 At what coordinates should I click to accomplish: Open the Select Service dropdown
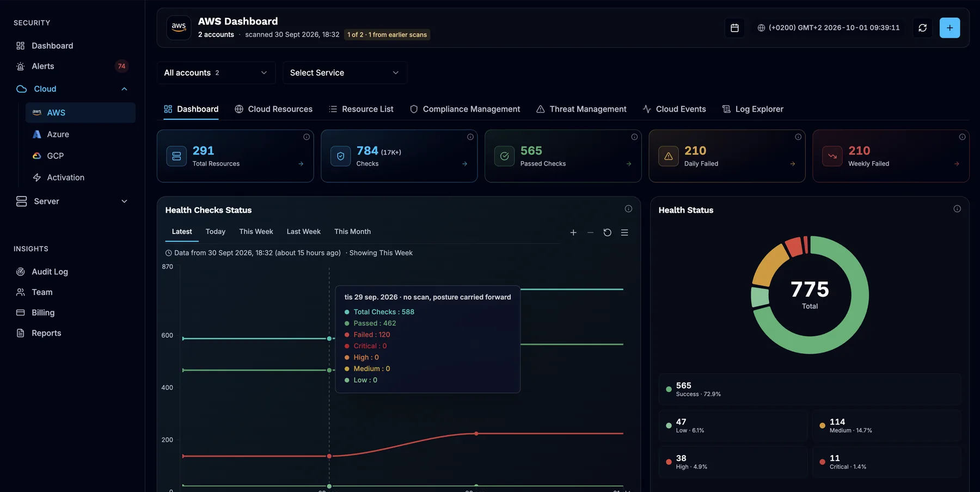pyautogui.click(x=345, y=73)
